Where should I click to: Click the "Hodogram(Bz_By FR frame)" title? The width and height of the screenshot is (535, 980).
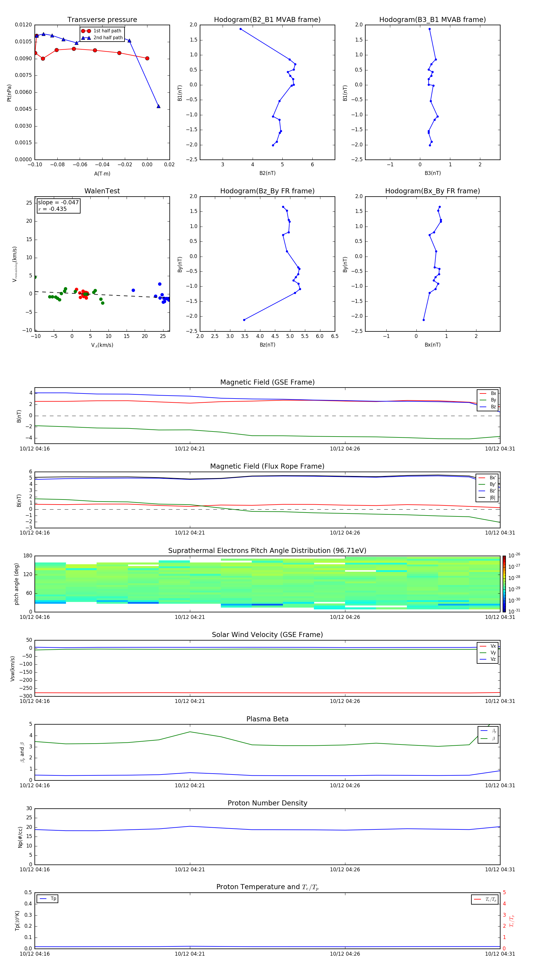coord(267,191)
